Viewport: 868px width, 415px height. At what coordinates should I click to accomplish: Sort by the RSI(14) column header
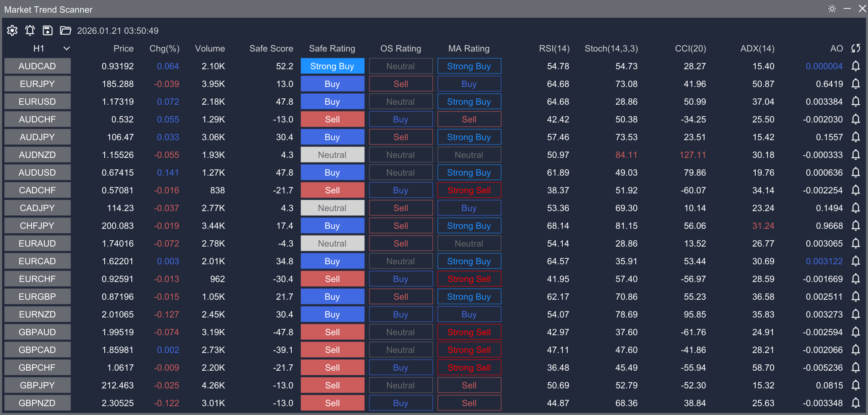[554, 48]
